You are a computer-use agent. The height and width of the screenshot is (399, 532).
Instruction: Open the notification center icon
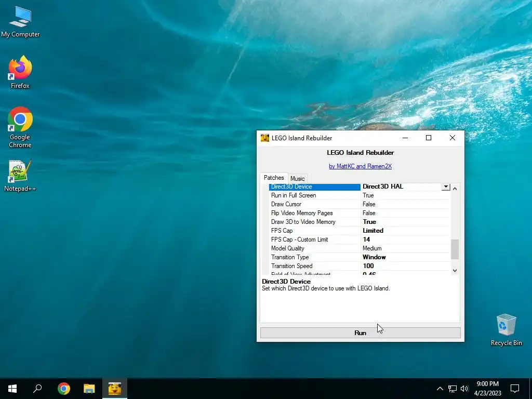[x=515, y=389]
